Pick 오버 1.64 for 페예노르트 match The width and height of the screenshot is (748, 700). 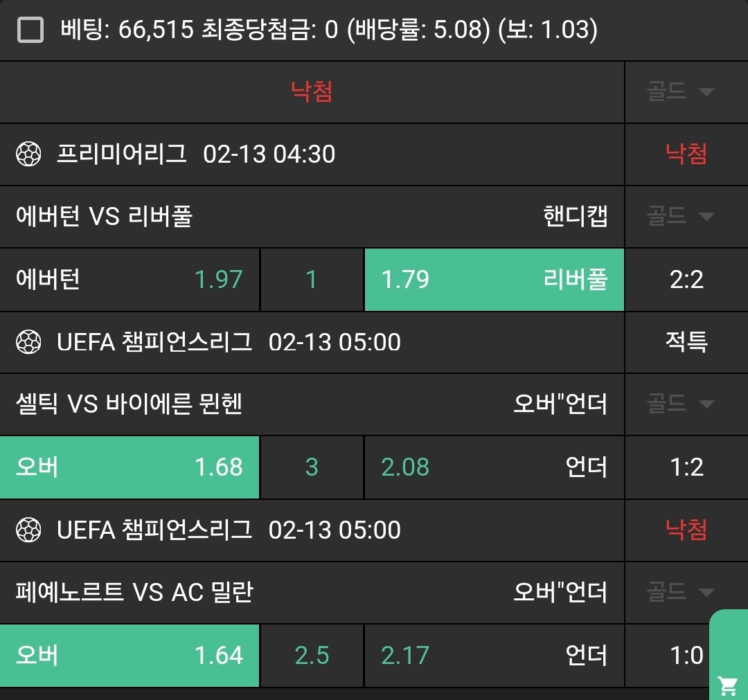(130, 655)
